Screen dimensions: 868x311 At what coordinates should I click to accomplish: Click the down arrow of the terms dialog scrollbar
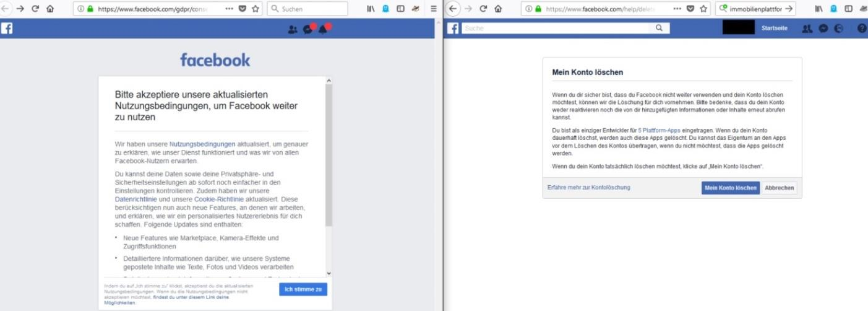(329, 273)
